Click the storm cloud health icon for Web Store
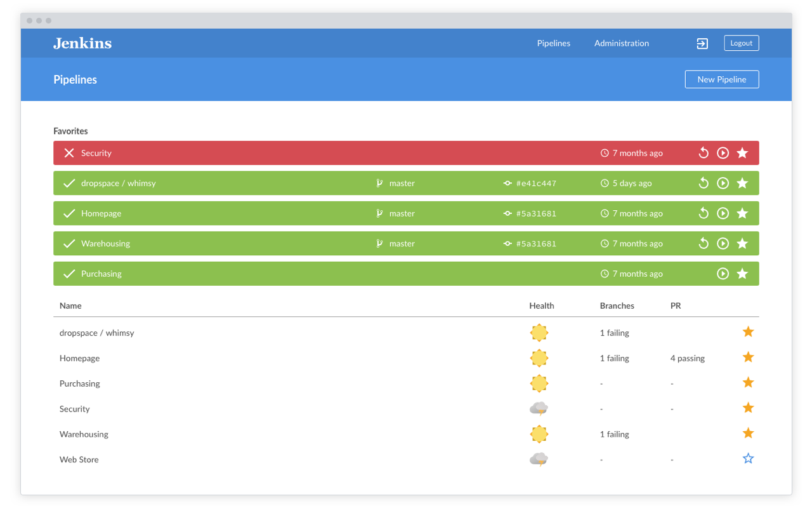The height and width of the screenshot is (508, 812). [539, 458]
